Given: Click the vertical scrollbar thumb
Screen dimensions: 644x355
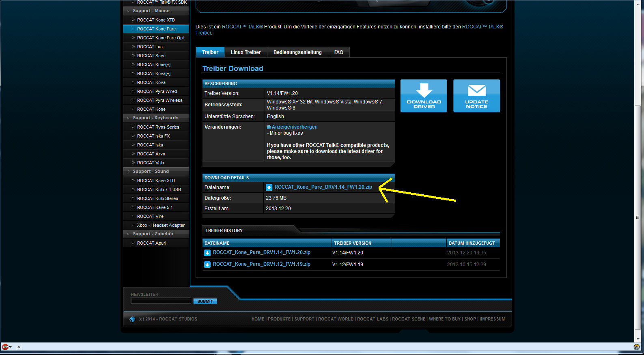Looking at the screenshot, I should (x=638, y=217).
